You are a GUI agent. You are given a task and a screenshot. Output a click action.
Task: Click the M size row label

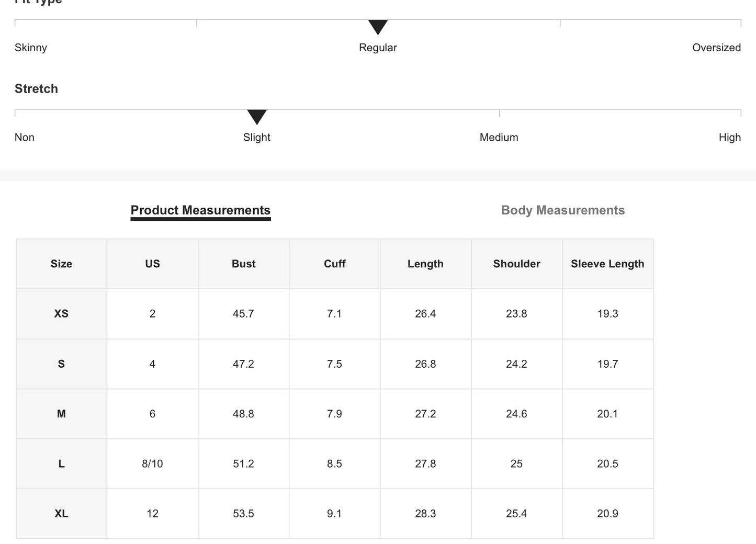coord(61,414)
